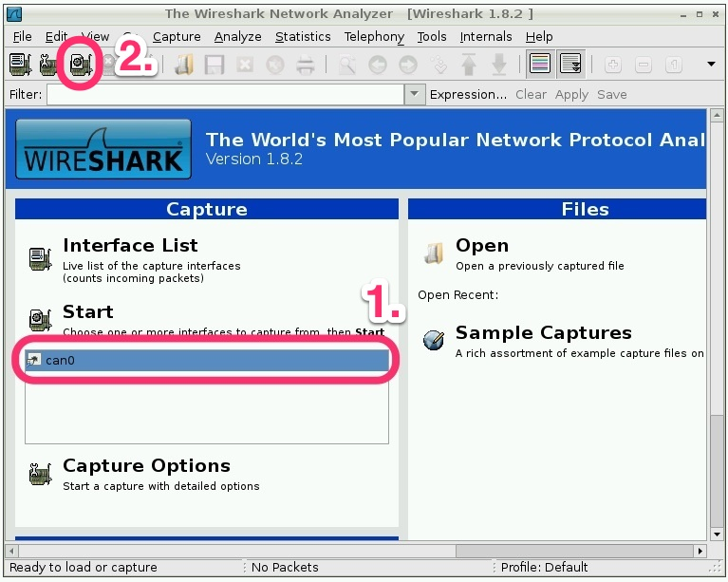The image size is (728, 582).
Task: Open the Analyze menu
Action: (x=237, y=36)
